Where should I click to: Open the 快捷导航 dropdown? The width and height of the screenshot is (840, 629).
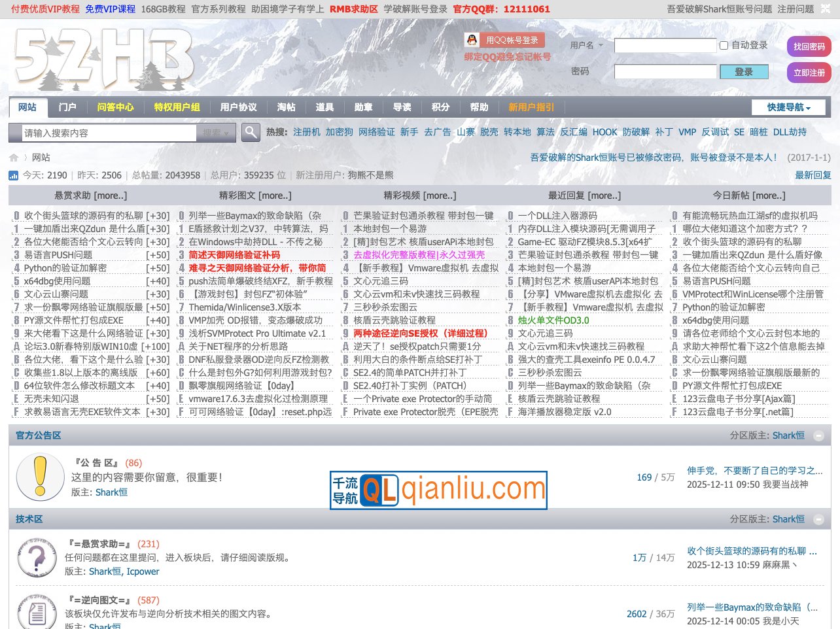788,107
